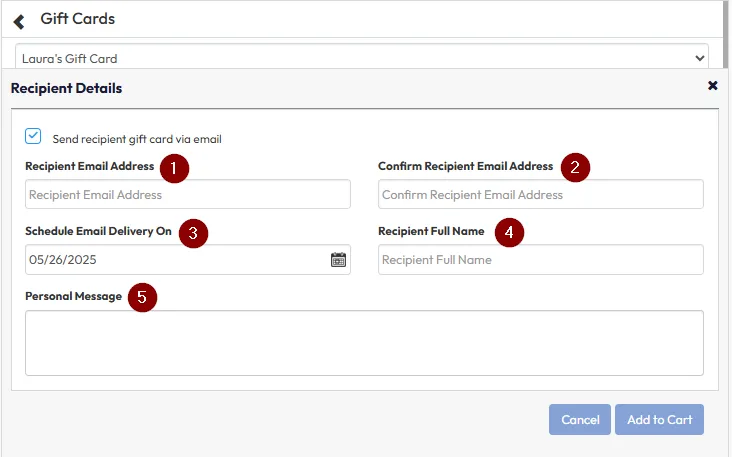Click the red number 4 marker
Image resolution: width=732 pixels, height=457 pixels.
point(509,233)
